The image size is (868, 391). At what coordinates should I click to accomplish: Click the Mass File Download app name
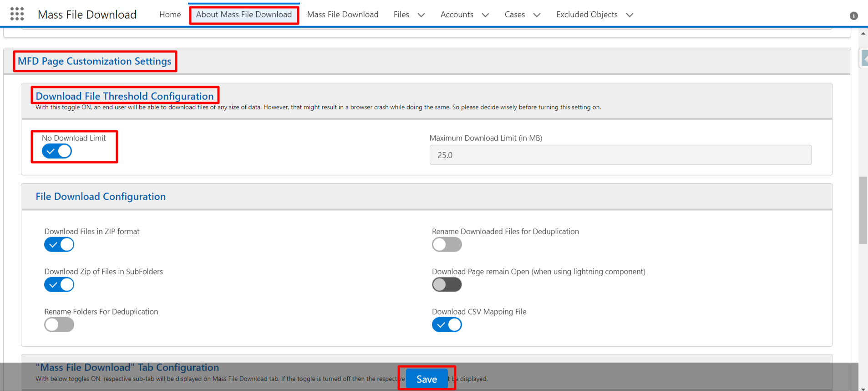pyautogui.click(x=87, y=15)
